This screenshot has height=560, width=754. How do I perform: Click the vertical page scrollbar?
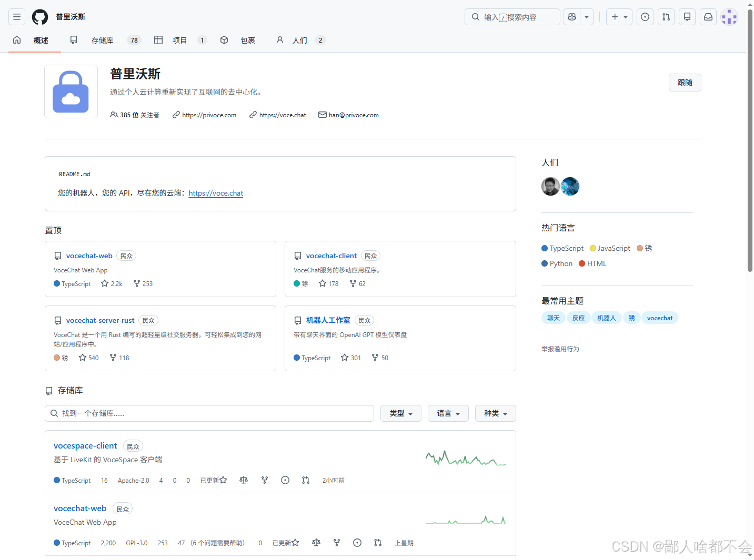(x=750, y=139)
